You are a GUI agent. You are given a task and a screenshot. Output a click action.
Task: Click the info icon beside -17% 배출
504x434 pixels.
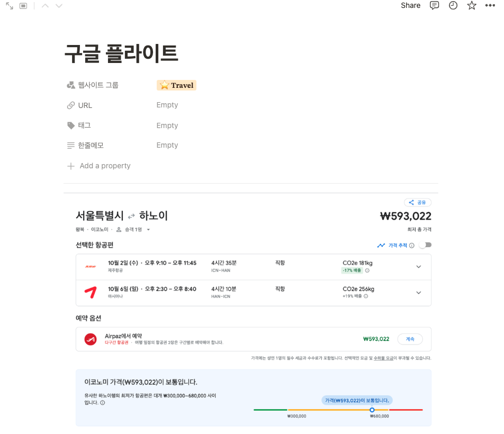367,270
